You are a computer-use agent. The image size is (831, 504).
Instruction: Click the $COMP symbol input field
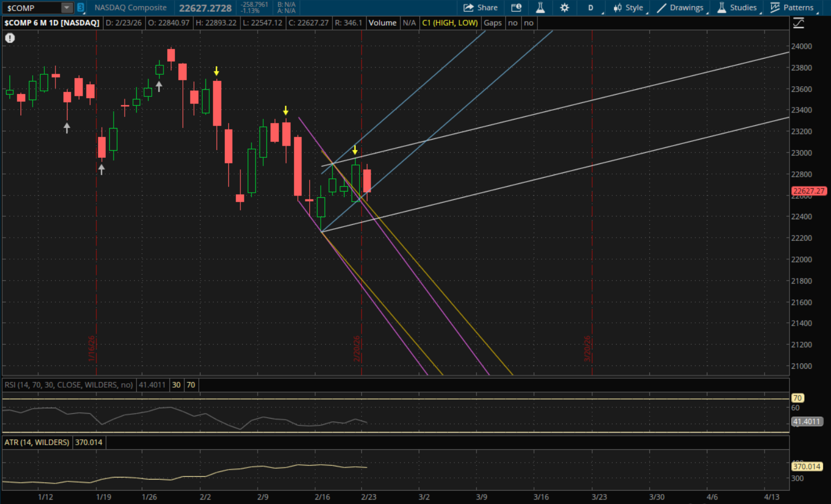click(x=32, y=8)
